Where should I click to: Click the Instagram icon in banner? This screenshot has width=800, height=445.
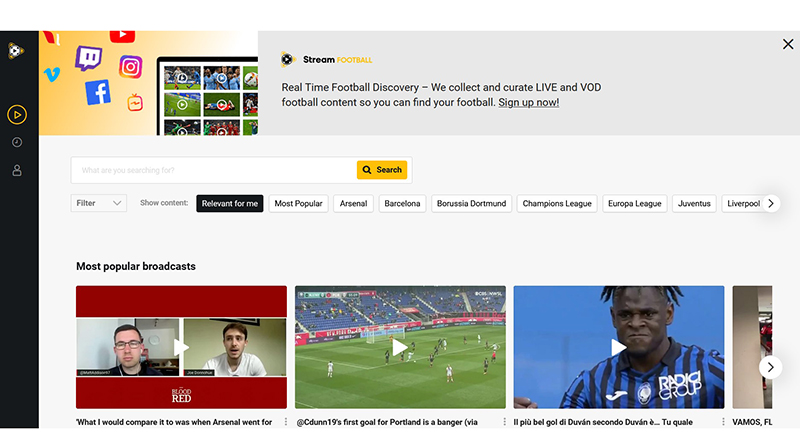[x=131, y=67]
